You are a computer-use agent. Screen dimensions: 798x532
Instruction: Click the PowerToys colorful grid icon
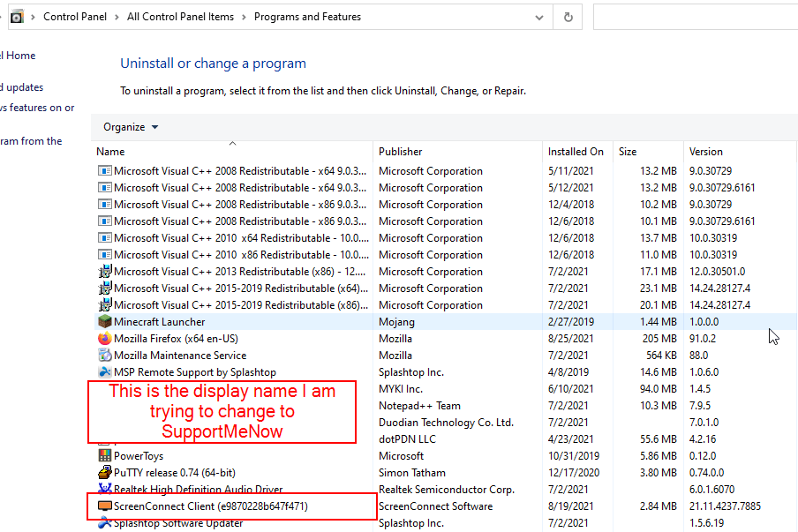click(105, 456)
